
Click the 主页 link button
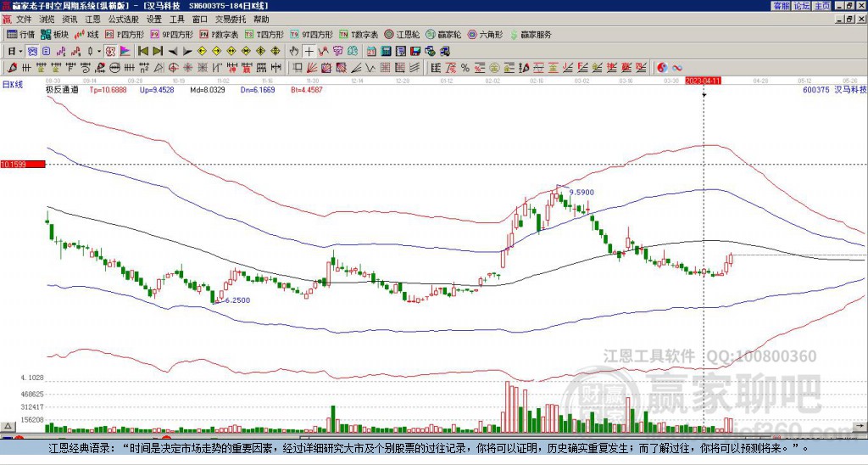coord(821,6)
